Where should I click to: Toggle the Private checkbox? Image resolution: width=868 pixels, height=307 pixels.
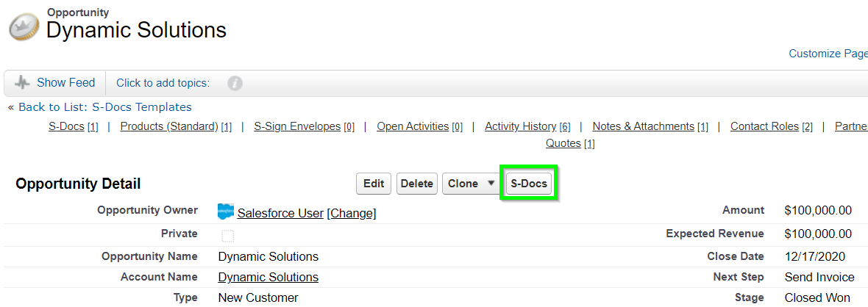click(x=227, y=236)
